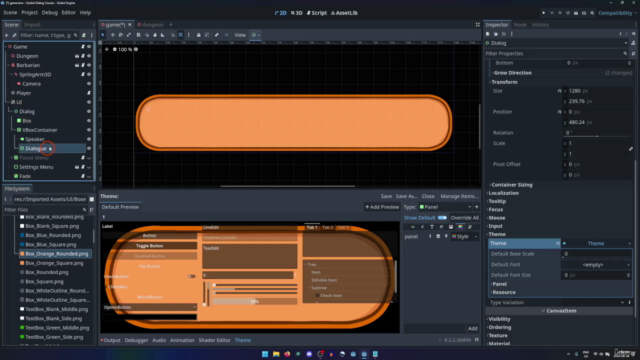Toggle visibility of Dialog node
Image resolution: width=640 pixels, height=360 pixels.
click(89, 111)
